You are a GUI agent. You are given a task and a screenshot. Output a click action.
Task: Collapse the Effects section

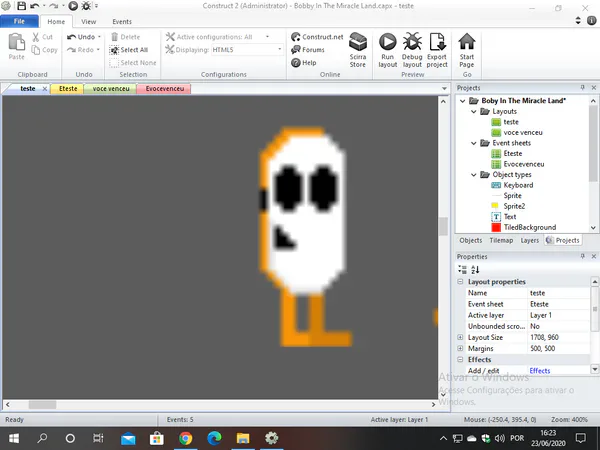(x=460, y=360)
